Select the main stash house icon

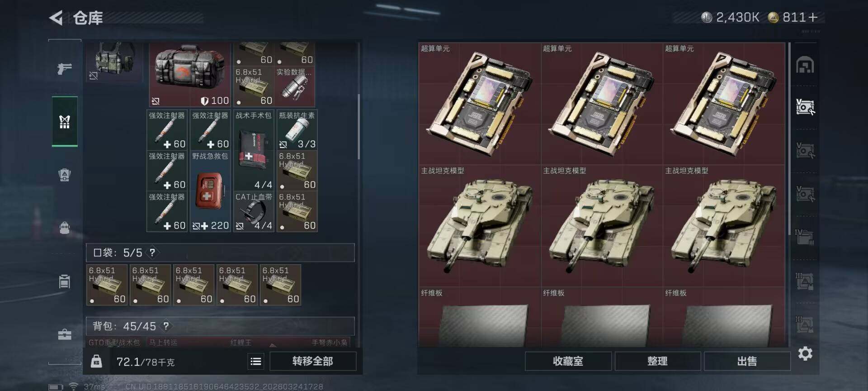(805, 65)
